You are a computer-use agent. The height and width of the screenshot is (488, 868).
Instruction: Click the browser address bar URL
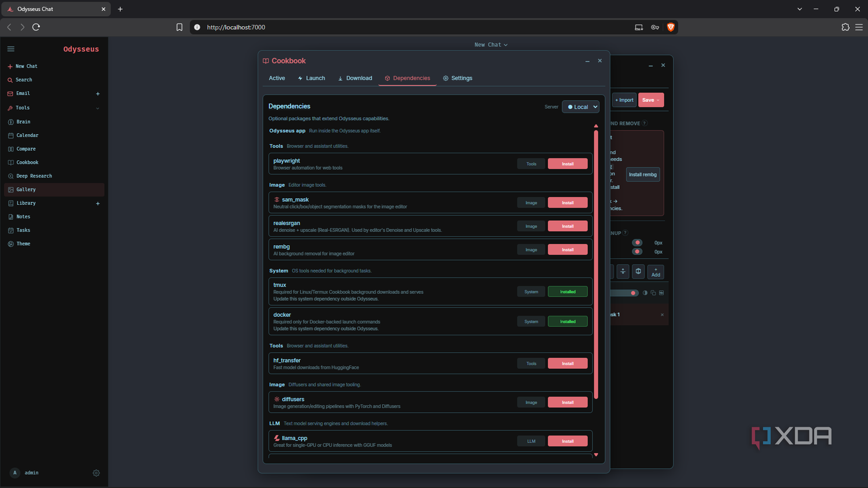(x=236, y=27)
